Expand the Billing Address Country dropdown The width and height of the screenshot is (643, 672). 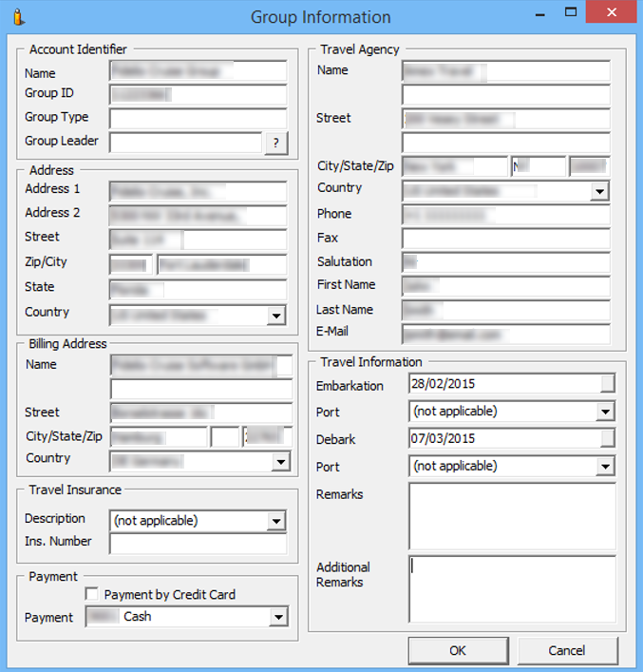tap(281, 462)
